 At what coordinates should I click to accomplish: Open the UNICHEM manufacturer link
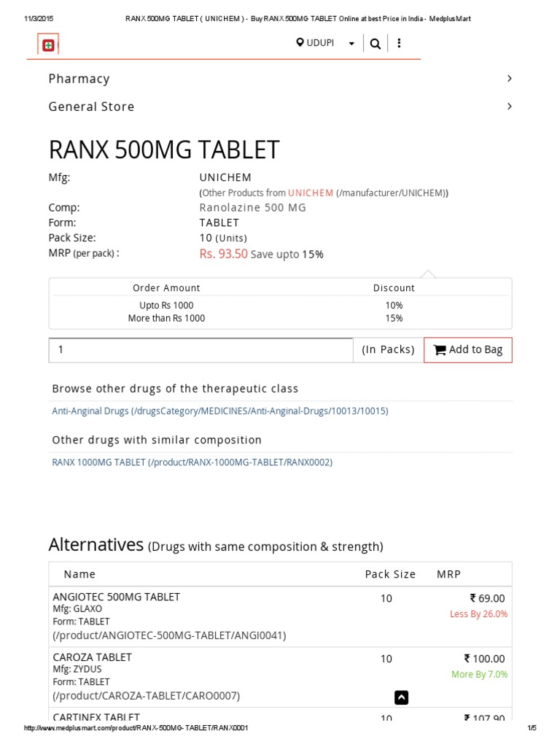pyautogui.click(x=311, y=193)
